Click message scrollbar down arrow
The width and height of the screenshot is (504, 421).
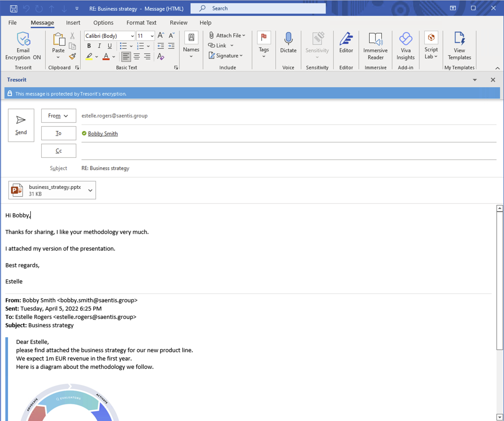pyautogui.click(x=500, y=417)
